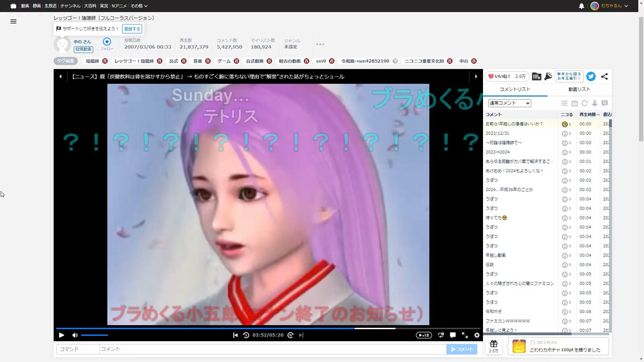
Task: Click the 登録する support button
Action: pos(132,29)
